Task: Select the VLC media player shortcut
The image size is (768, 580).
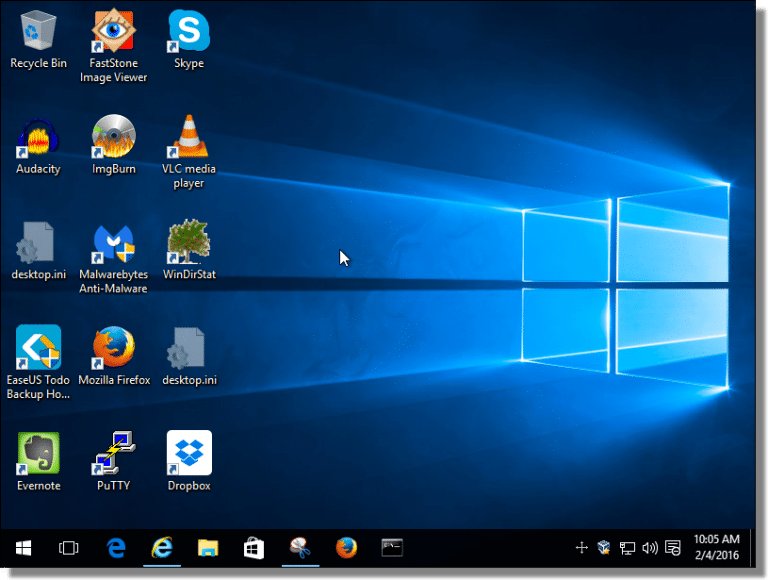Action: [x=189, y=152]
